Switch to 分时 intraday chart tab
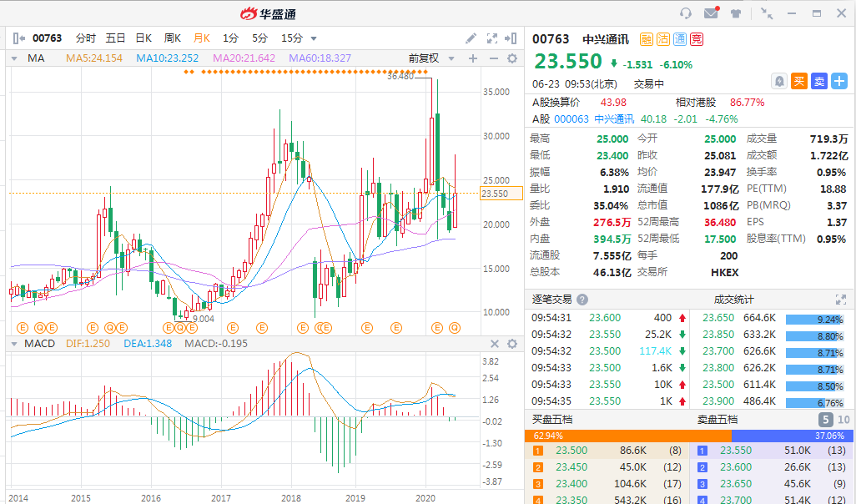This screenshot has width=856, height=504. point(85,38)
